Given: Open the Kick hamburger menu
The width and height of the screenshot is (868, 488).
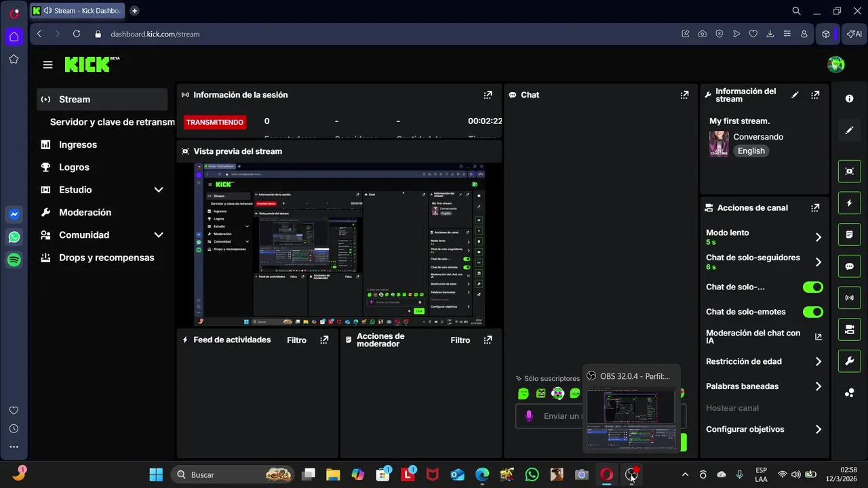Looking at the screenshot, I should click(x=47, y=65).
